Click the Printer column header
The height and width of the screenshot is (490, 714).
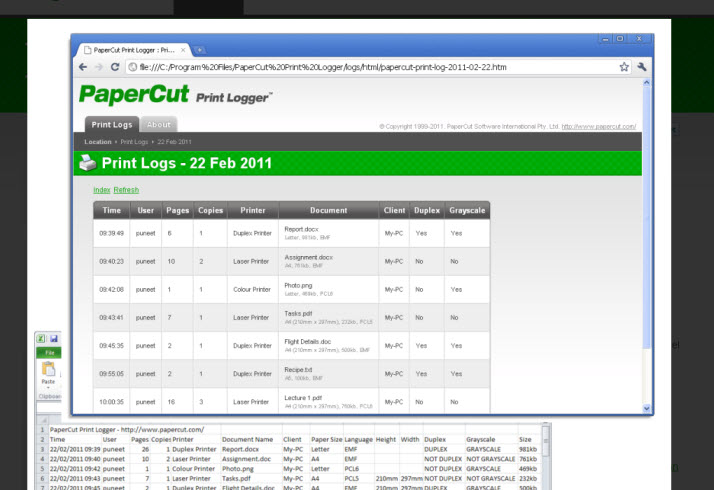coord(253,210)
